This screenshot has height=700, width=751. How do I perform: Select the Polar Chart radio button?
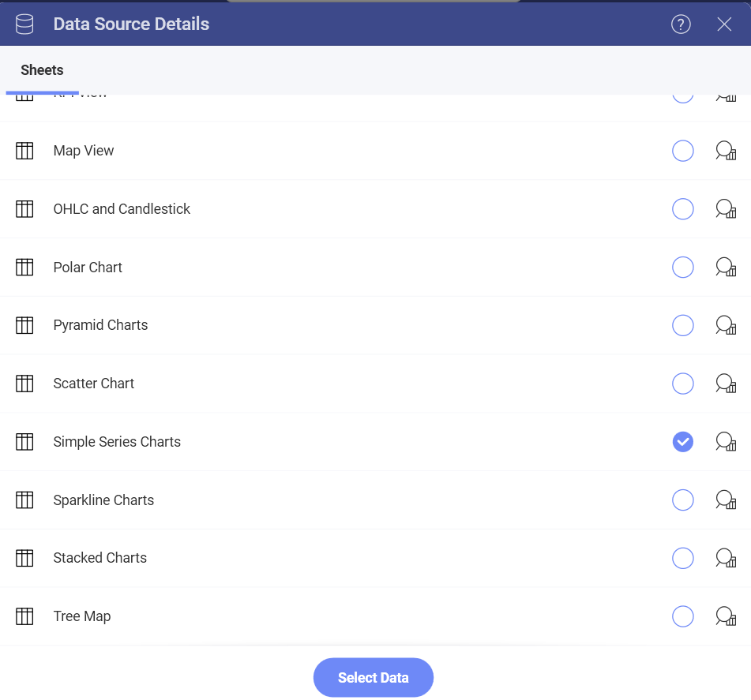[682, 268]
